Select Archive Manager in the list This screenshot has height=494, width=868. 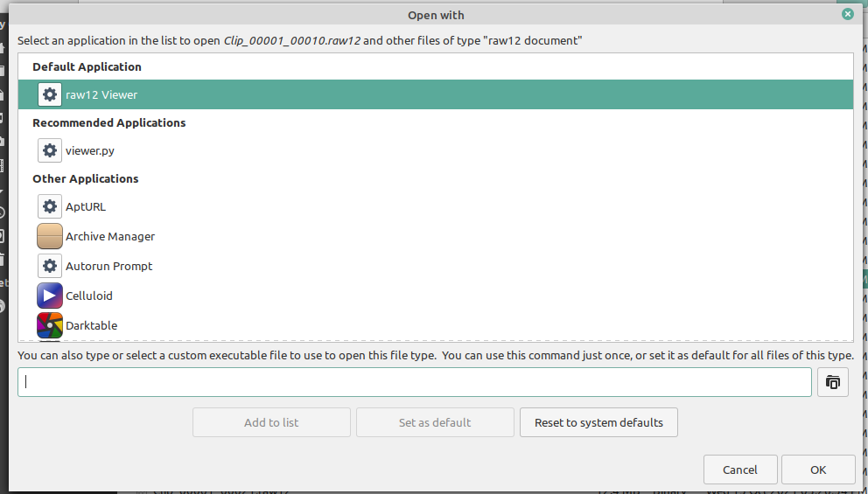(436, 236)
